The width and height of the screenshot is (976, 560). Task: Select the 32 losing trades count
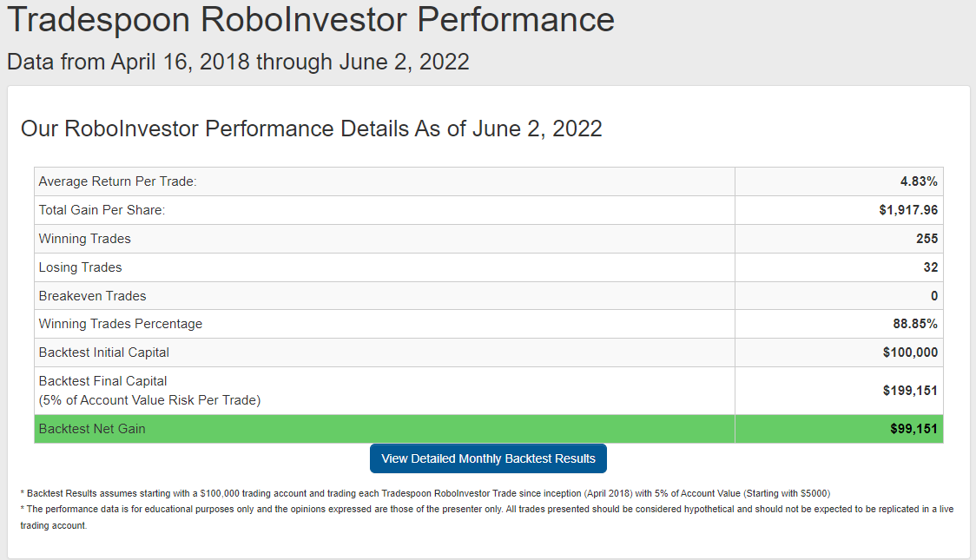pos(931,267)
